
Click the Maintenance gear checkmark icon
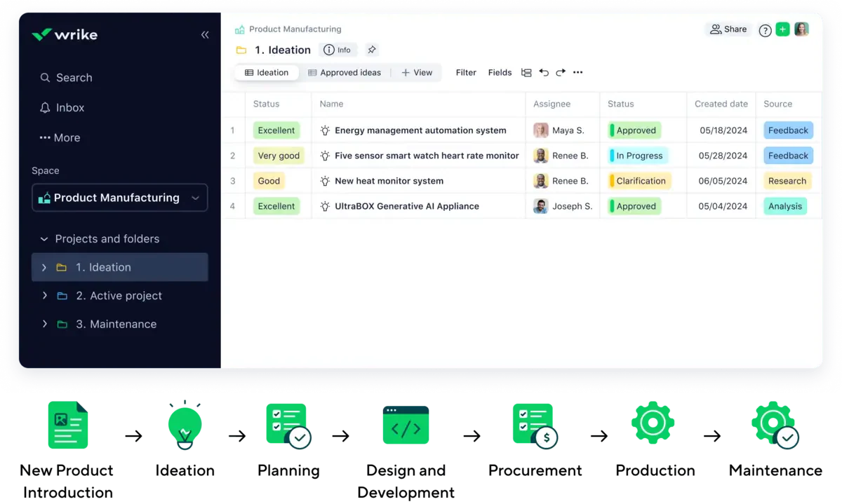775,425
